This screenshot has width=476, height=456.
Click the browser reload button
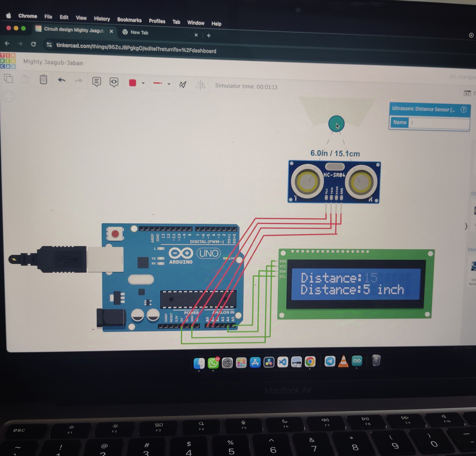[34, 44]
